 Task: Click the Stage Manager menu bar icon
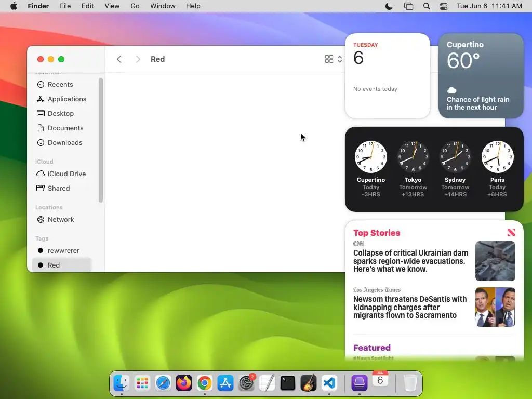click(x=408, y=6)
